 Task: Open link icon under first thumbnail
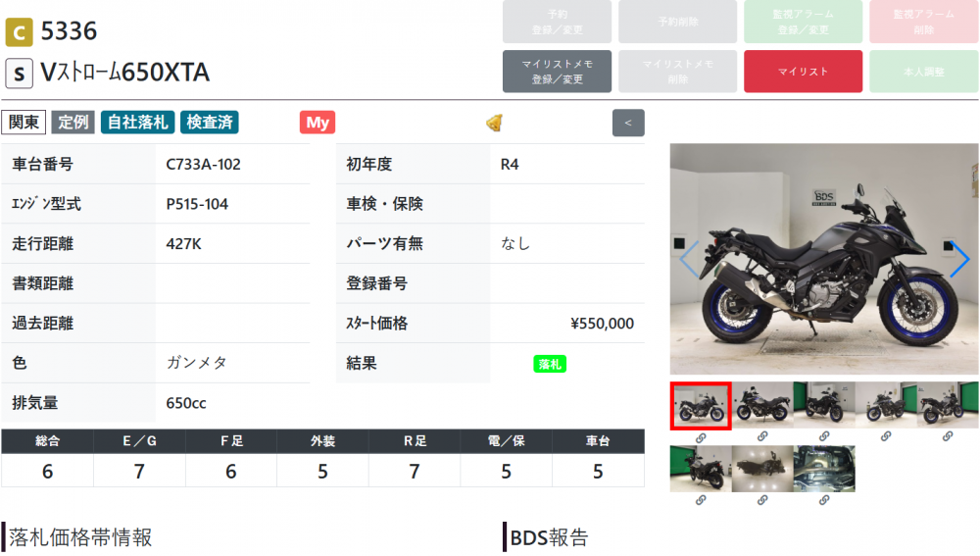(x=701, y=437)
